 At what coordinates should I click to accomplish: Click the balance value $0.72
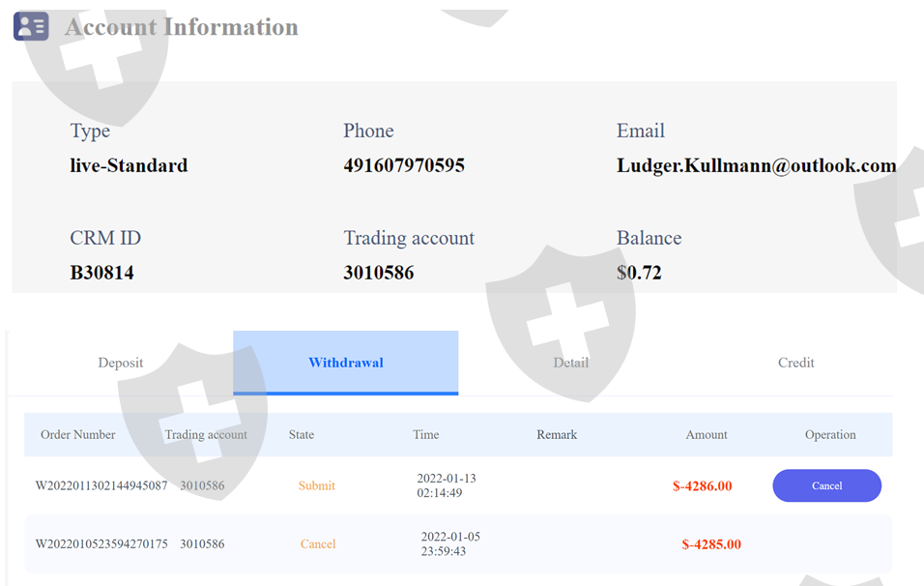pos(639,273)
